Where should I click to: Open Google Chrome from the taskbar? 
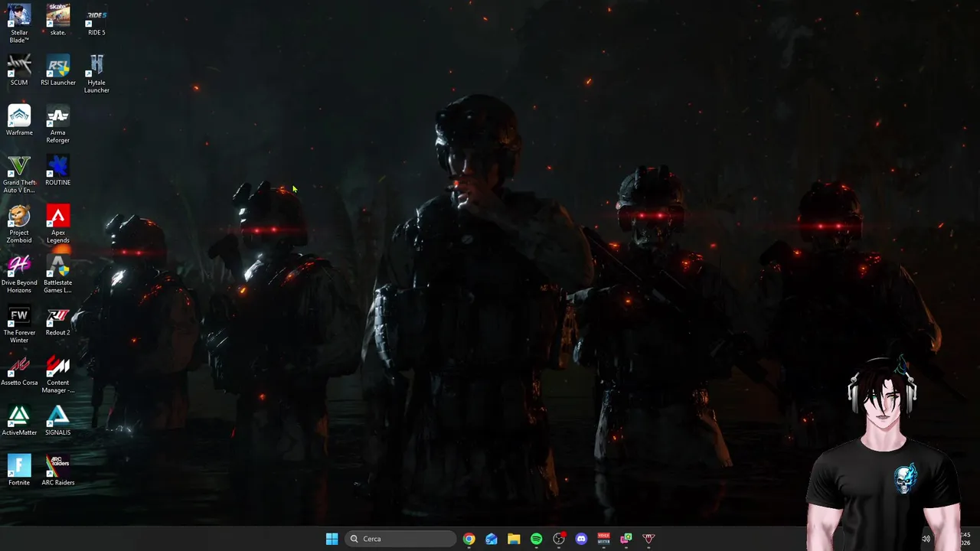coord(469,539)
